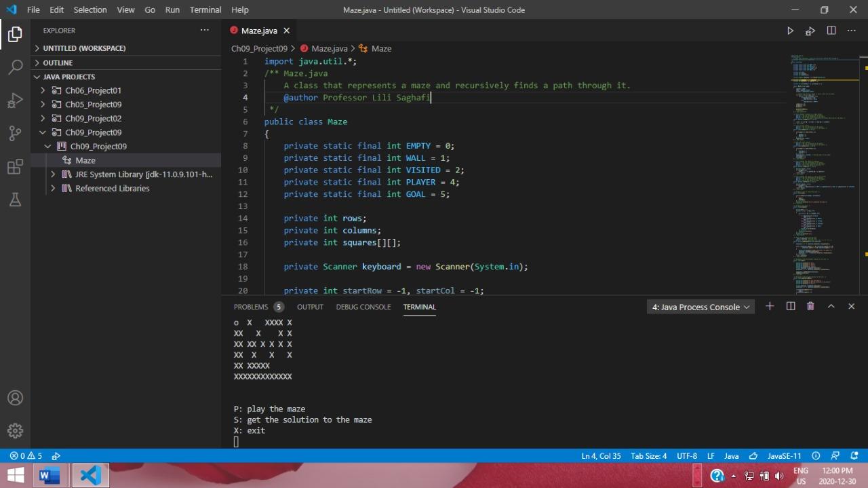Show errors and warnings in status bar
Screen dimensions: 868x488
[x=26, y=456]
